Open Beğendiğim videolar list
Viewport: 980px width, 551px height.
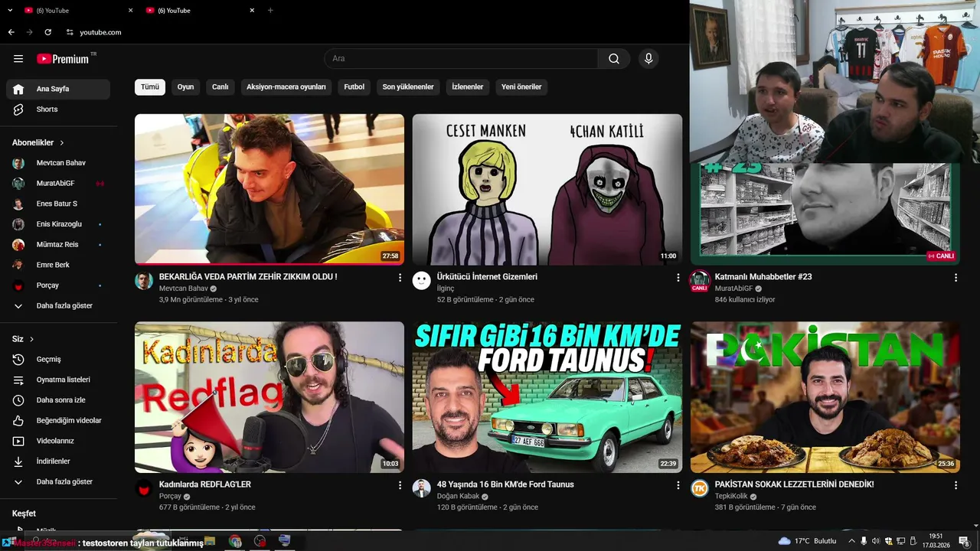(x=58, y=421)
